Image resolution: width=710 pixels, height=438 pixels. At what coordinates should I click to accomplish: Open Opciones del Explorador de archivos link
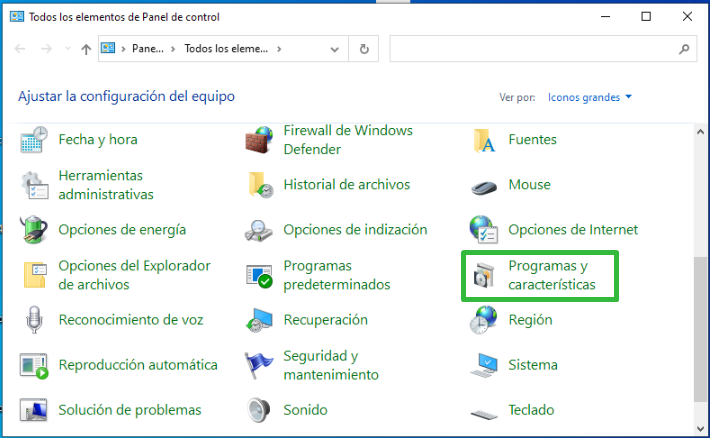click(x=134, y=275)
